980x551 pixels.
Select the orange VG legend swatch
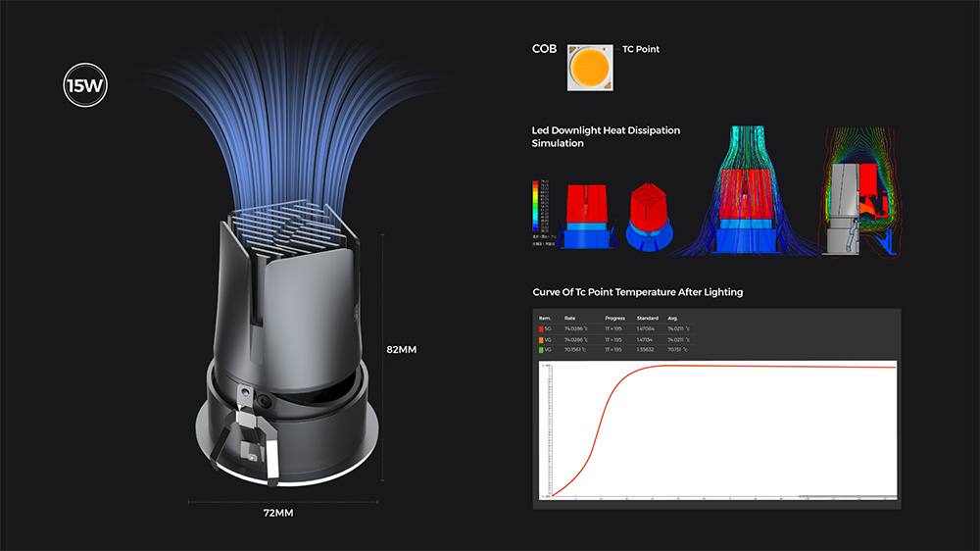click(x=542, y=339)
